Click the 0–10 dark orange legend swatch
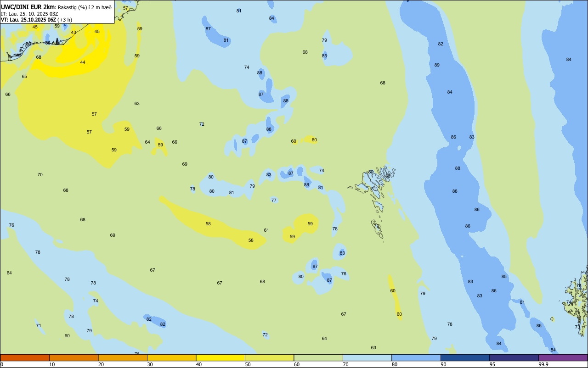This screenshot has height=368, width=588. pos(25,357)
